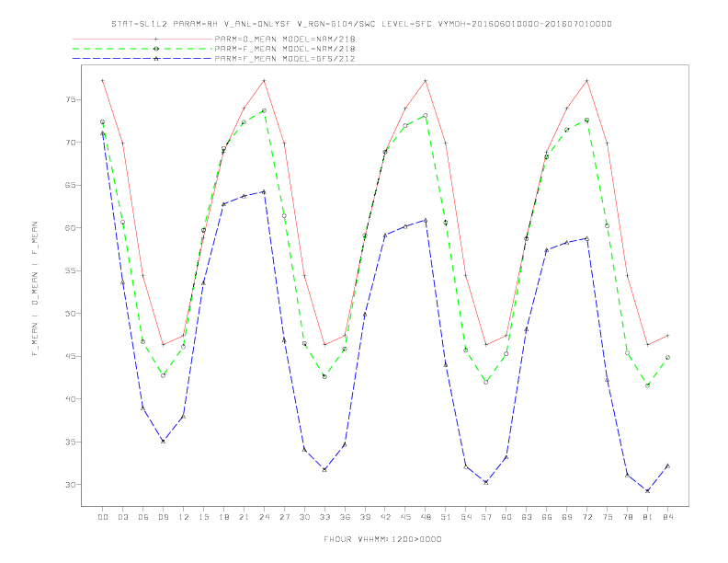Viewport: 728px width, 563px height.
Task: Click the red O_MEAN plus marker at hour 84
Action: (x=667, y=336)
